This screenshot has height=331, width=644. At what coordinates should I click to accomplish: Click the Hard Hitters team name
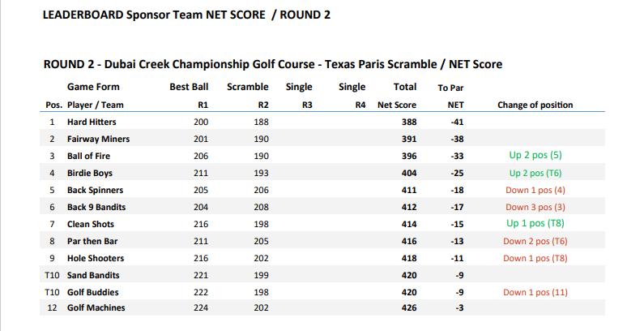[91, 122]
